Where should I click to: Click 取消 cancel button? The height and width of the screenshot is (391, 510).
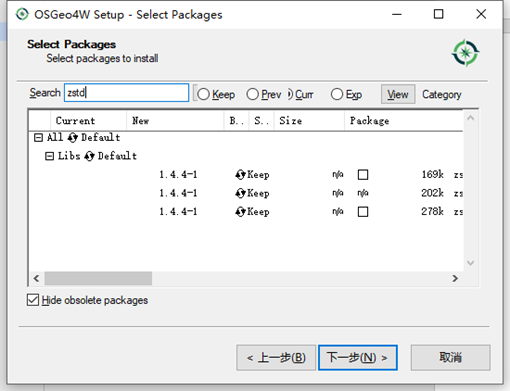(x=450, y=358)
